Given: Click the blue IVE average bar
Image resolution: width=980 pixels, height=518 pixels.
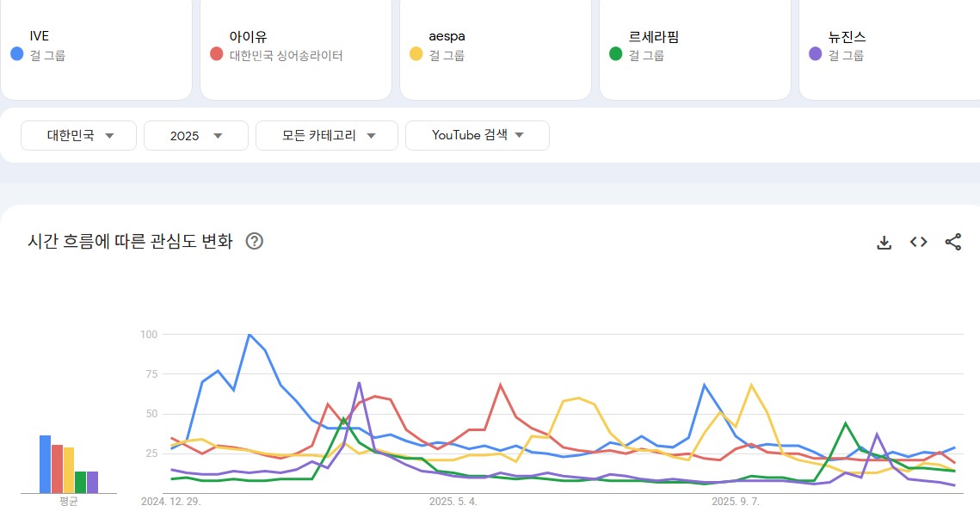Looking at the screenshot, I should [45, 465].
